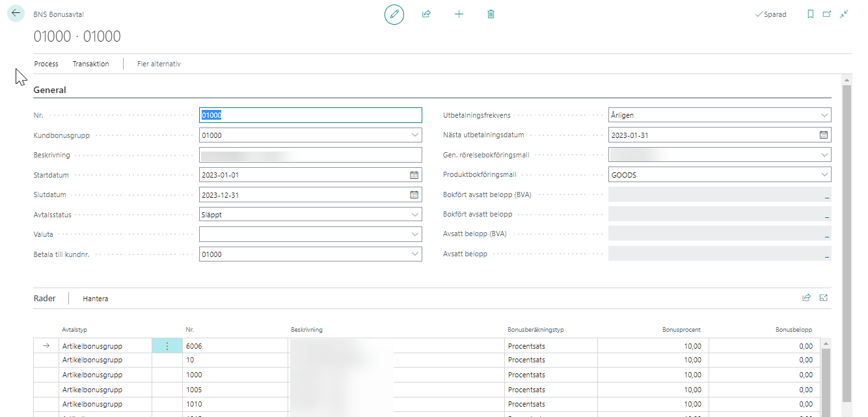Expand the Avtalsstatus dropdown
Screen dimensions: 868x417
415,215
